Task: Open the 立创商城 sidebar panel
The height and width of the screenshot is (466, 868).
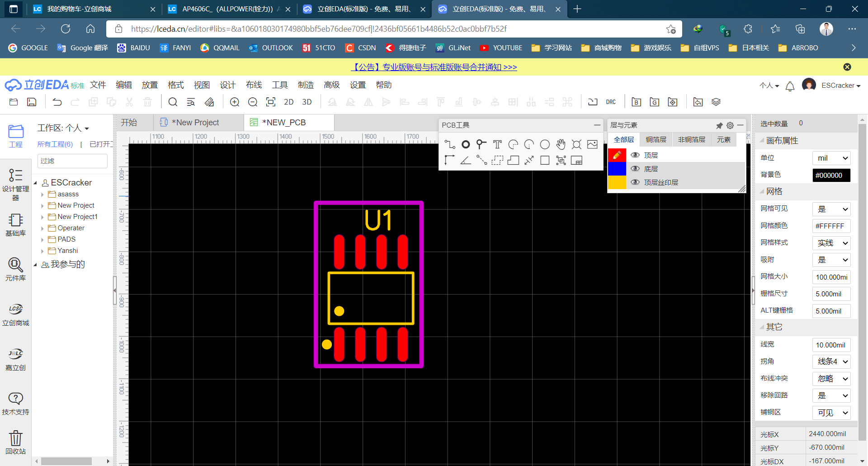Action: (15, 314)
